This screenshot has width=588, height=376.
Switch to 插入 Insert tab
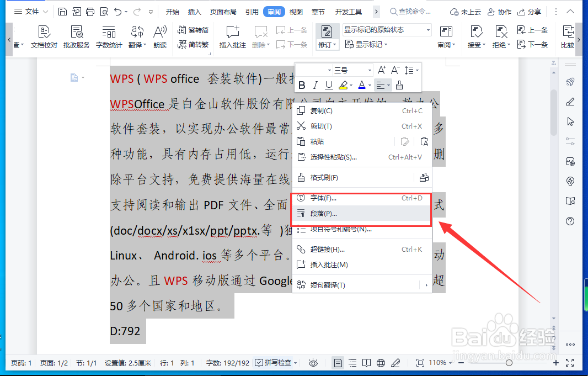pos(194,12)
